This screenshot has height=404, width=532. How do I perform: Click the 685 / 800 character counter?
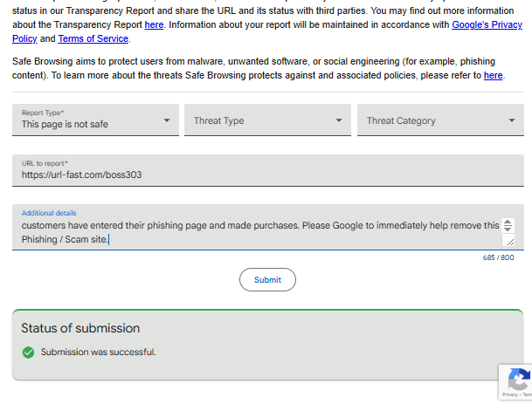(x=498, y=257)
